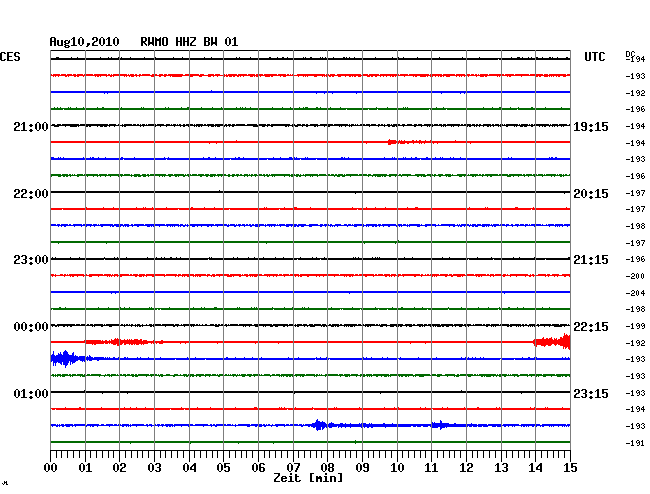Click the red burst between minutes 01 and 03
Image resolution: width=650 pixels, height=494 pixels.
tap(124, 342)
